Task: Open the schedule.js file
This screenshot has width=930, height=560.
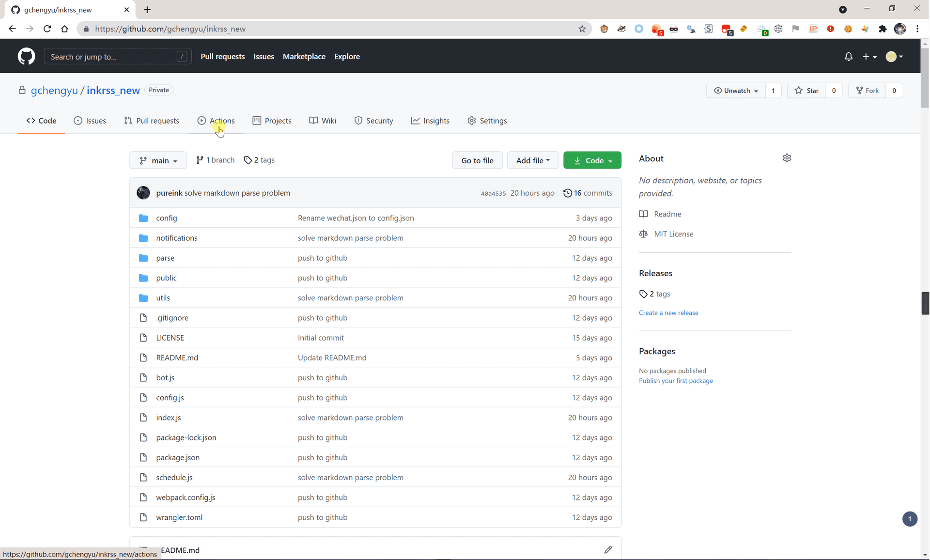Action: [x=174, y=478]
